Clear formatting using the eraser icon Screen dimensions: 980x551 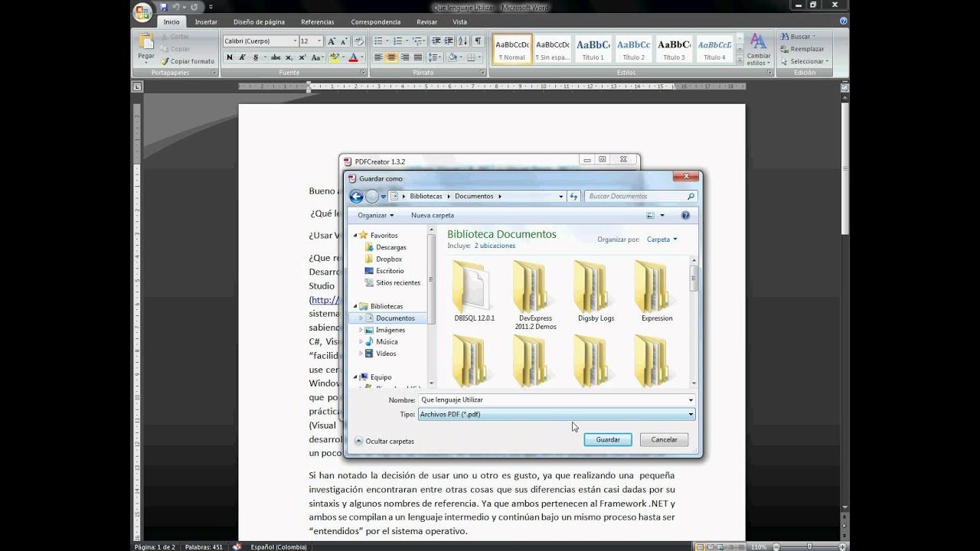tap(359, 41)
